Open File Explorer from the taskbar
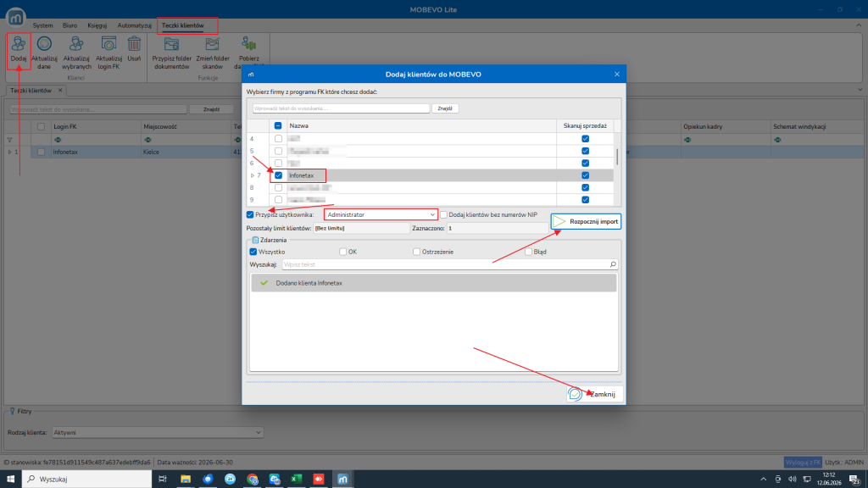868x488 pixels. (x=186, y=480)
